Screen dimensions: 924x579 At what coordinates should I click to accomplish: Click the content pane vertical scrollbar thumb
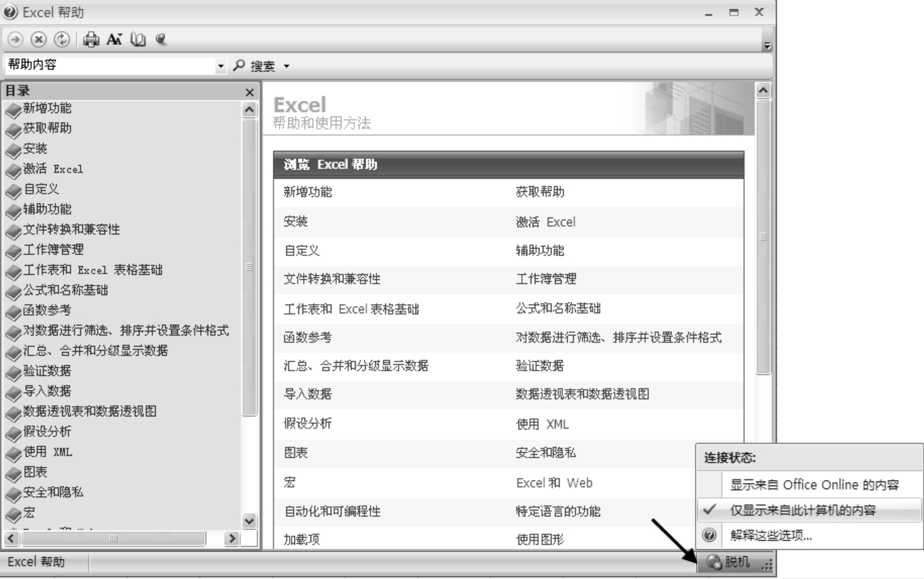pos(763,237)
